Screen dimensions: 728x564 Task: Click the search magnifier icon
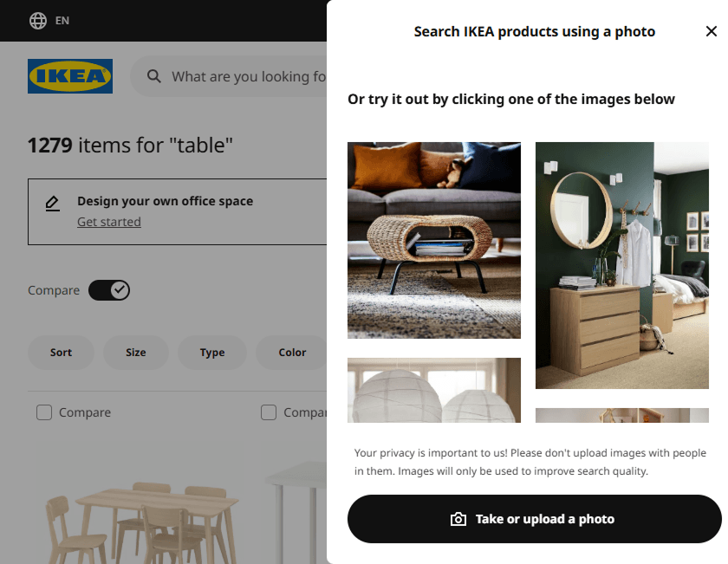[x=153, y=76]
